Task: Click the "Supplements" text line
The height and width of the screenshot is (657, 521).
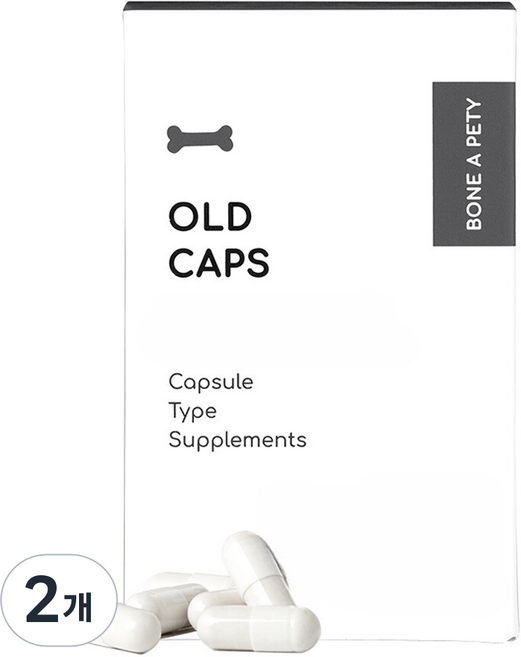Action: 237,440
